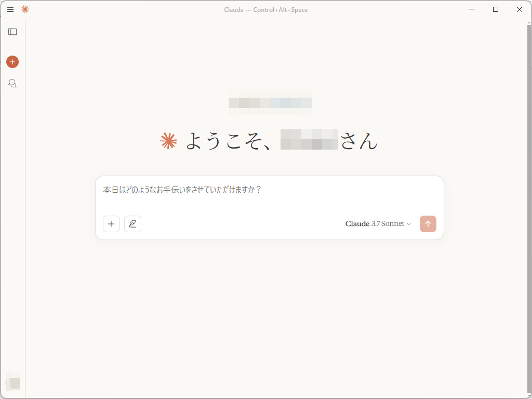Close the Claude window

pyautogui.click(x=520, y=9)
